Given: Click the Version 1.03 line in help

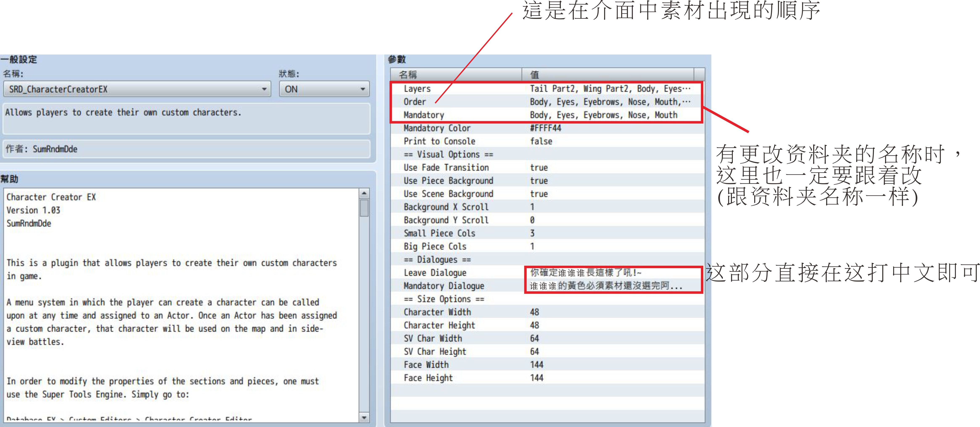Looking at the screenshot, I should point(33,210).
